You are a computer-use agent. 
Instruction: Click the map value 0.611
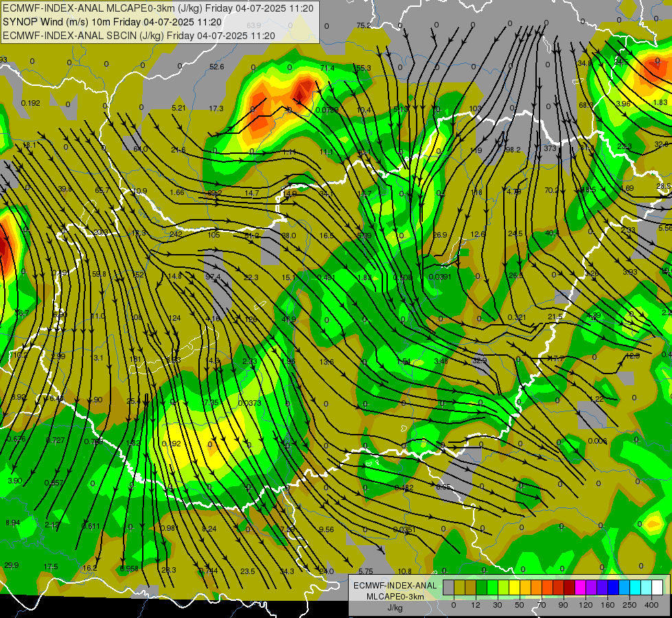coord(91,526)
